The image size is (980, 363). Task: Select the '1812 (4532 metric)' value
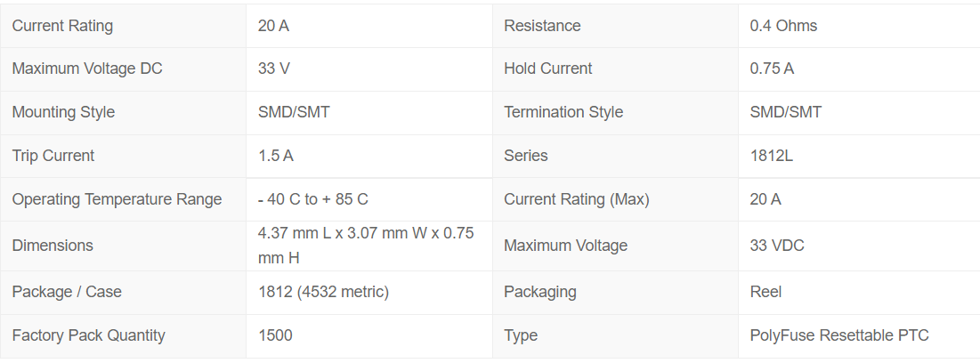323,292
